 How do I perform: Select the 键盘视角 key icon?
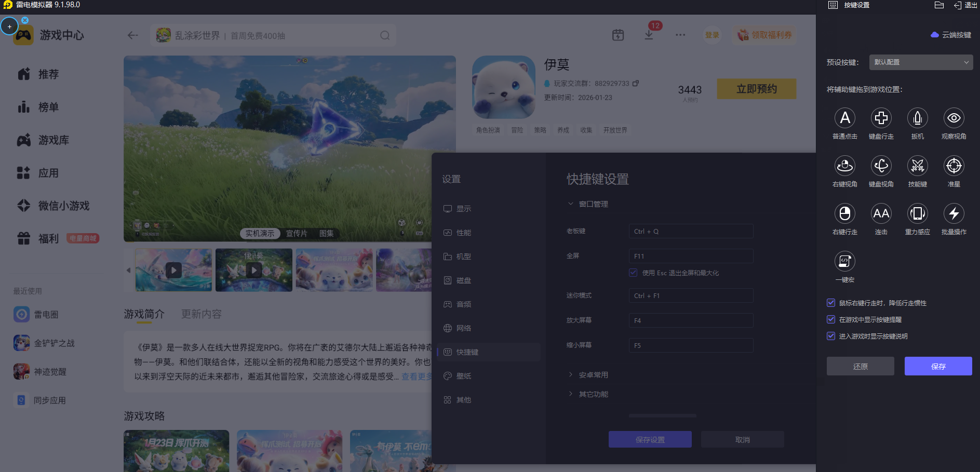pyautogui.click(x=881, y=166)
